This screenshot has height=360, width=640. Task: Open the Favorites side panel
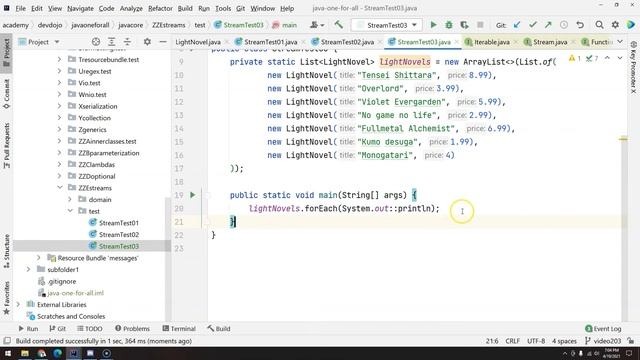pos(7,298)
